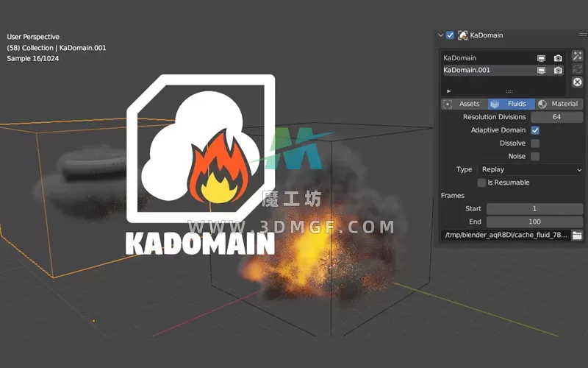Image resolution: width=588 pixels, height=368 pixels.
Task: Click the X remove domain icon
Action: (x=577, y=82)
